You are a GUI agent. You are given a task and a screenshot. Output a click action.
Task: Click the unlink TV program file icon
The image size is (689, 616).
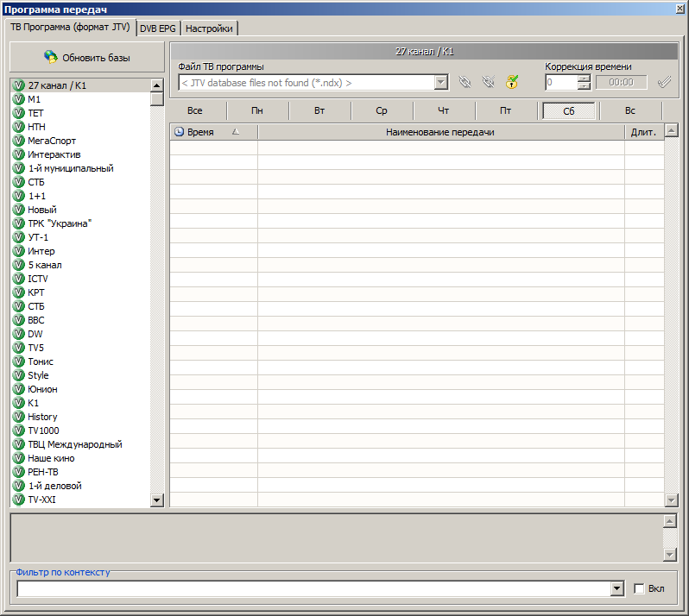pyautogui.click(x=489, y=83)
